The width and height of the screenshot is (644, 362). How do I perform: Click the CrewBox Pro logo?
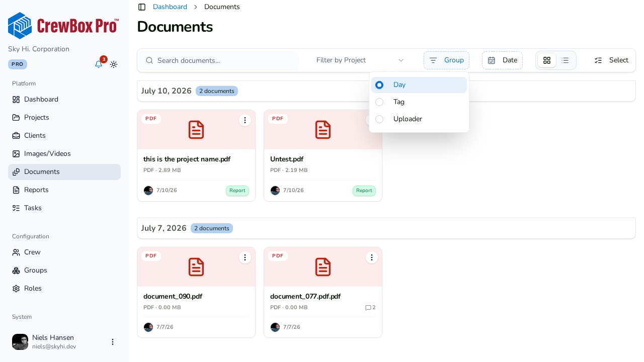pos(64,26)
